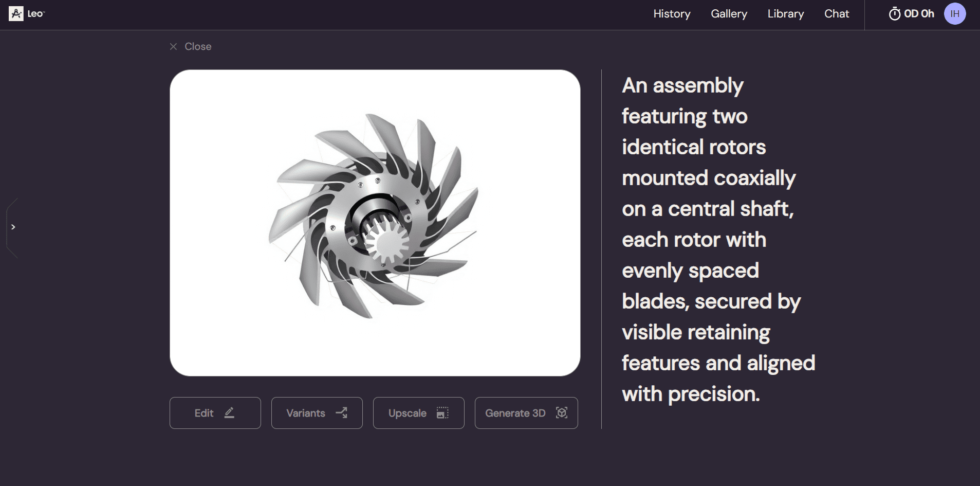Click the Upscale image icon

[x=442, y=413]
